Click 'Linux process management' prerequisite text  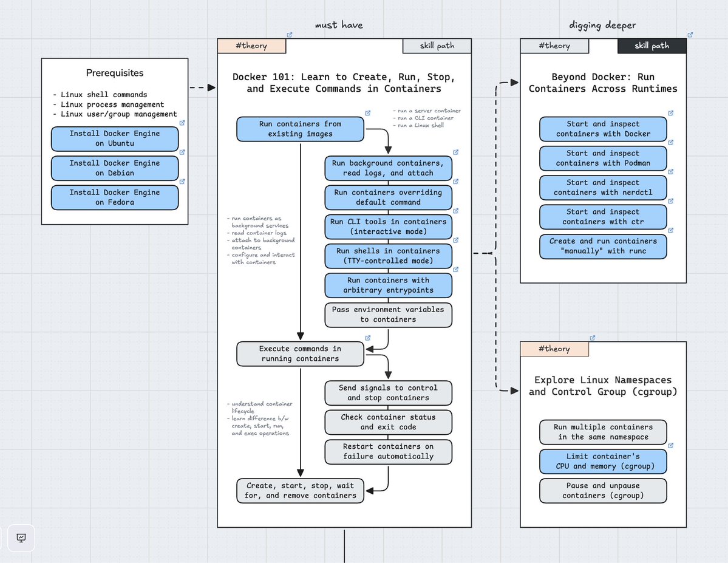(112, 104)
